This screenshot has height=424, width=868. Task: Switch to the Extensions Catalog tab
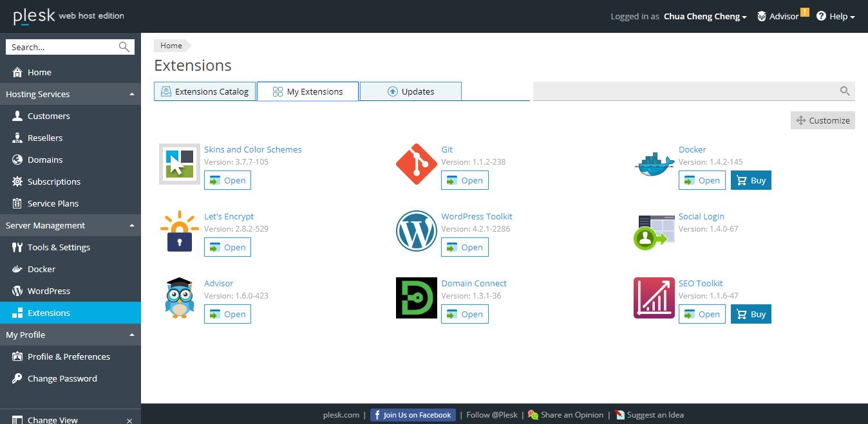tap(205, 91)
